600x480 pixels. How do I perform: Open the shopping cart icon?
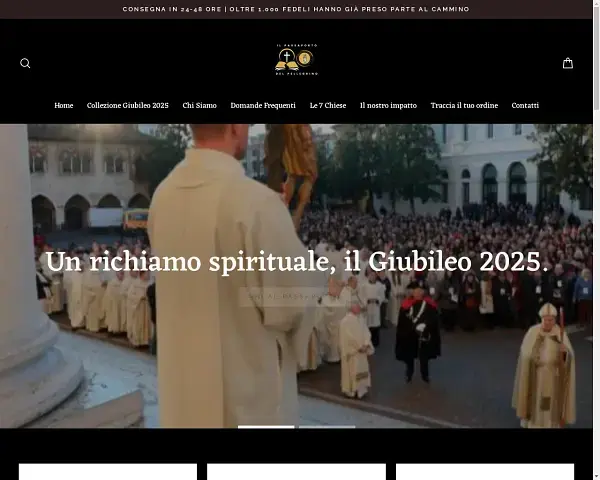click(x=568, y=63)
